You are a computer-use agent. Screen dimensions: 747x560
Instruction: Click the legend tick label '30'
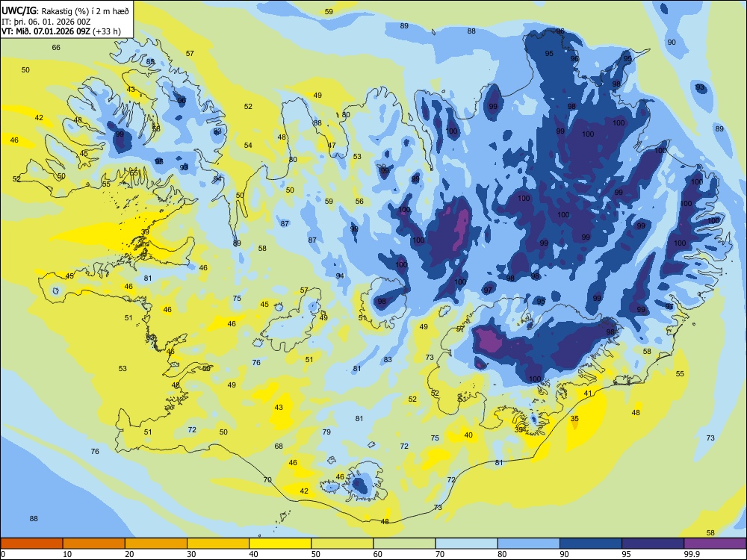tap(191, 554)
